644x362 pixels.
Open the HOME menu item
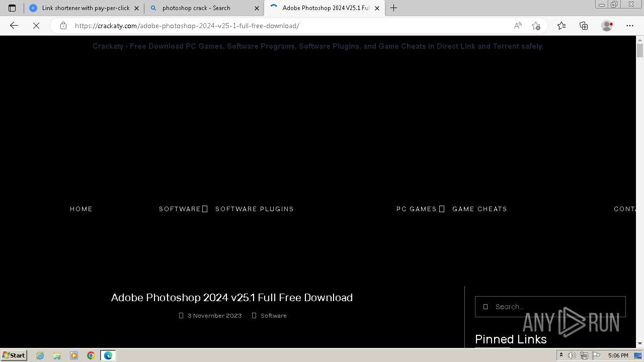click(81, 209)
